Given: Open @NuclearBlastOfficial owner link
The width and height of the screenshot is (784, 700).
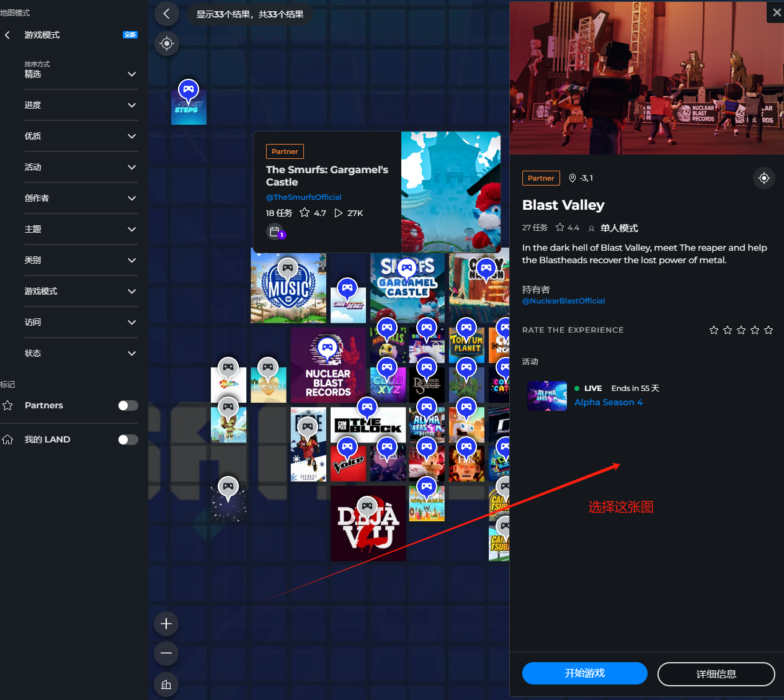Looking at the screenshot, I should (x=563, y=301).
